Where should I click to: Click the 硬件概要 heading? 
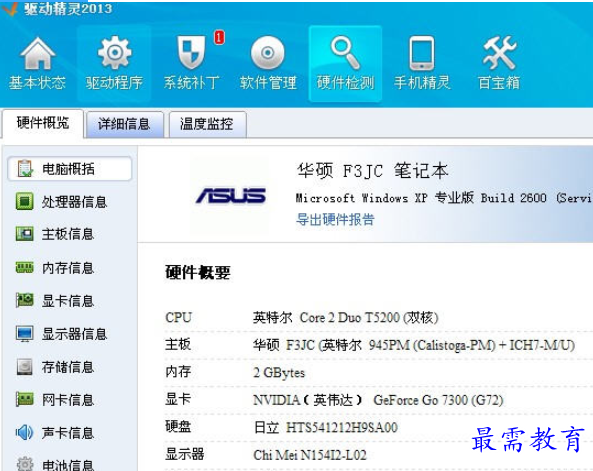[198, 272]
